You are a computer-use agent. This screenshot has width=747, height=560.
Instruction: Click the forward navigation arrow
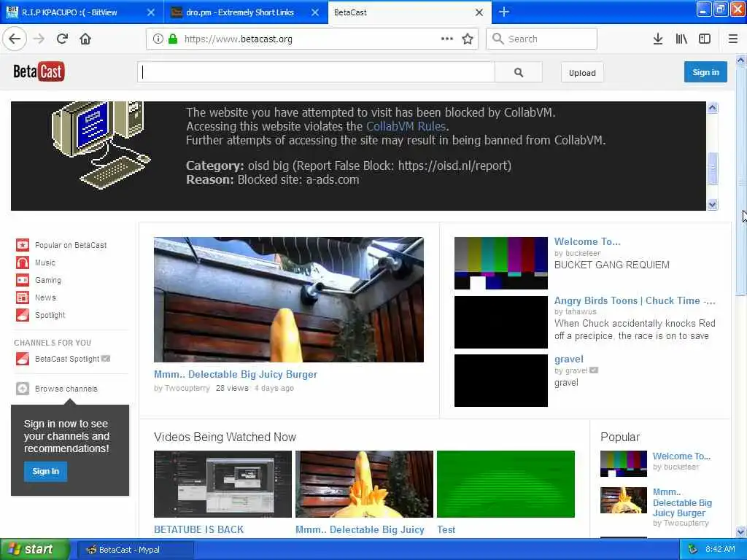[39, 39]
